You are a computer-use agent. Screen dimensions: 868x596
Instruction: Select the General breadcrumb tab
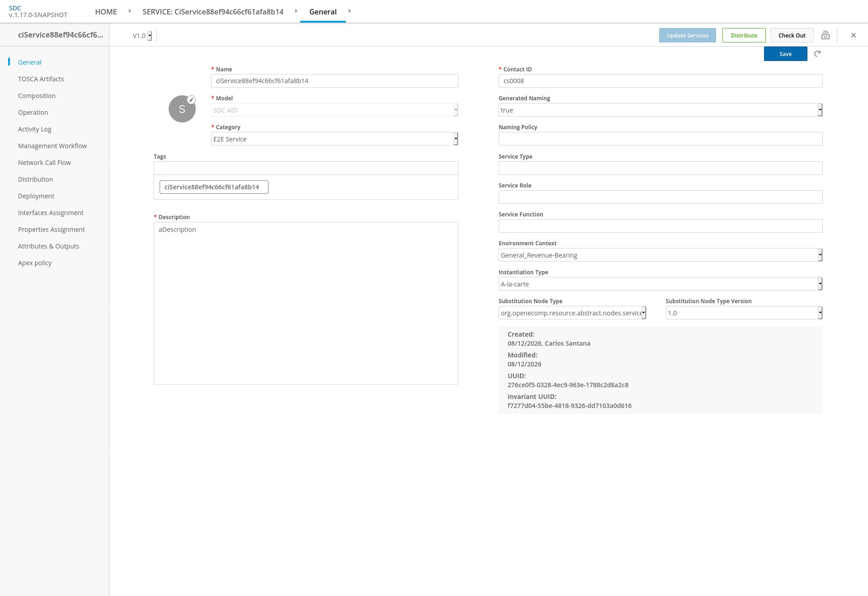tap(323, 12)
